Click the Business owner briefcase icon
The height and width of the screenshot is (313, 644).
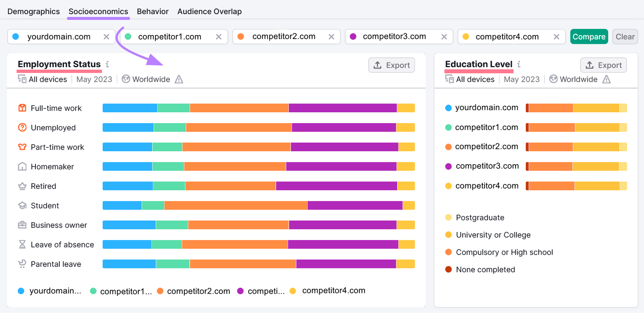(x=22, y=225)
